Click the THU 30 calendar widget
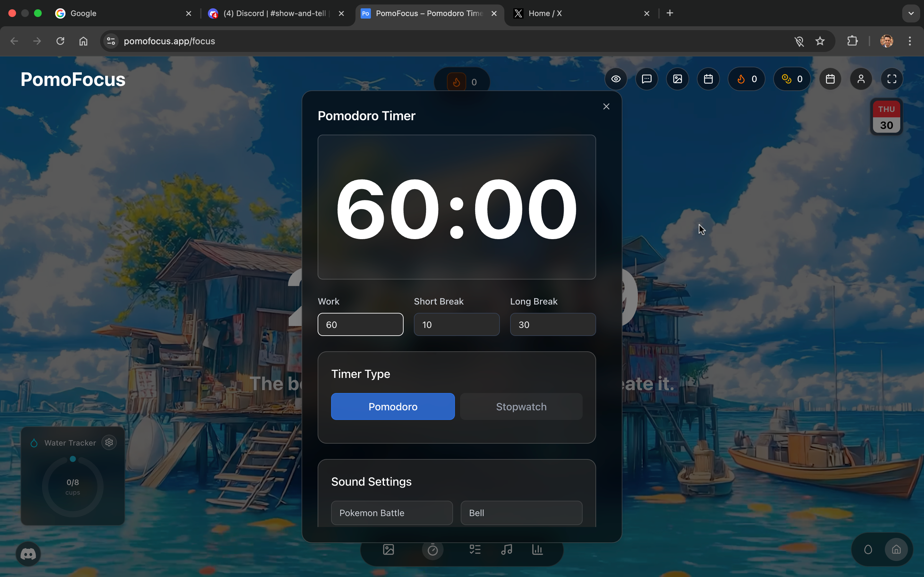The height and width of the screenshot is (577, 924). [x=886, y=117]
